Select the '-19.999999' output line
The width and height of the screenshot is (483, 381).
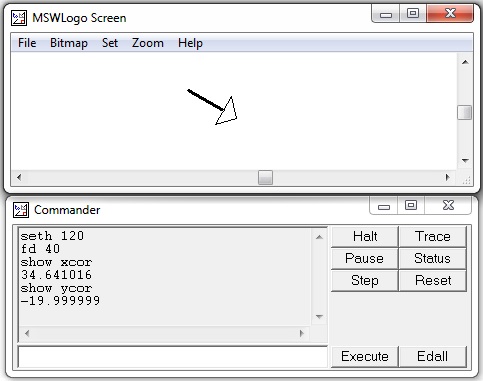pos(60,301)
